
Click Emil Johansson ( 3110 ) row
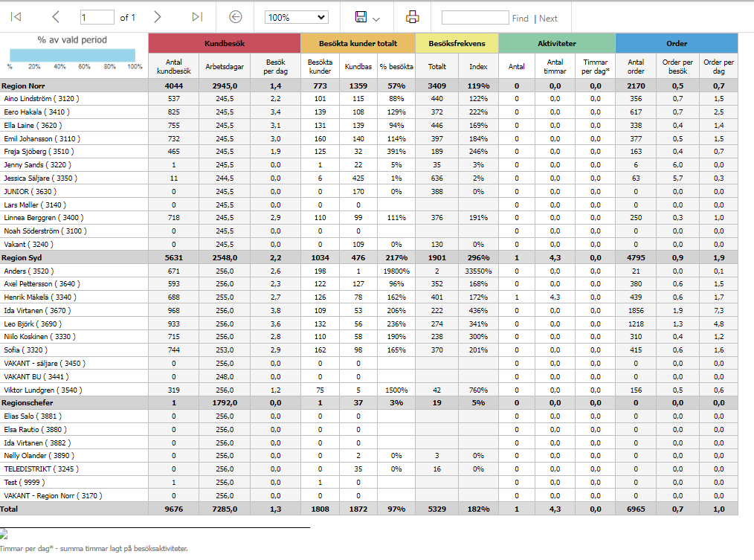[x=369, y=138]
